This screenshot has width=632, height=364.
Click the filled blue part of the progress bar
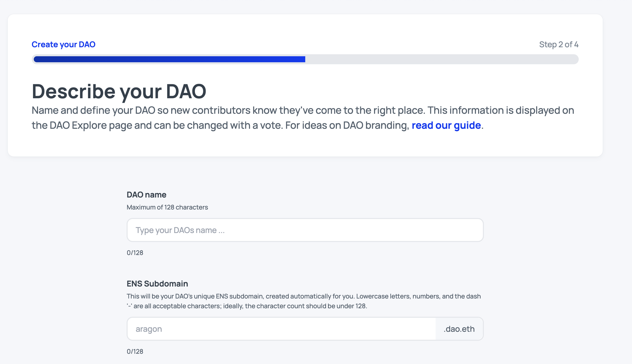[169, 59]
